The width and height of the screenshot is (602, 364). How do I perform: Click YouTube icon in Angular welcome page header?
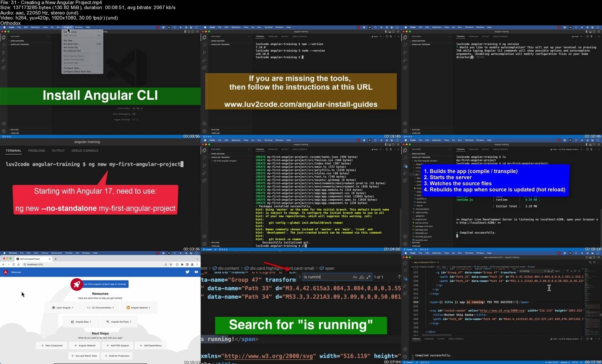pyautogui.click(x=196, y=272)
